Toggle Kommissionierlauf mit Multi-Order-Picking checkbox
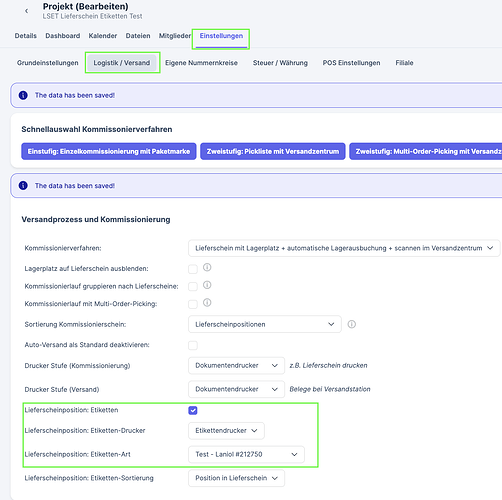 (193, 304)
